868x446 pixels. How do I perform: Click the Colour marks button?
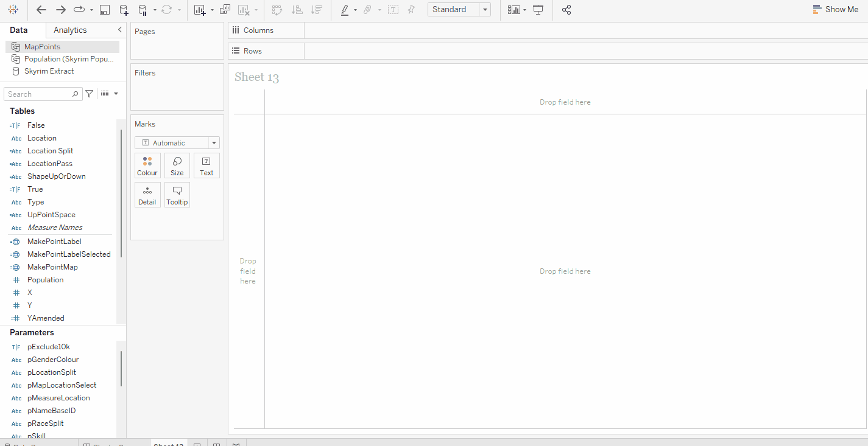(147, 166)
